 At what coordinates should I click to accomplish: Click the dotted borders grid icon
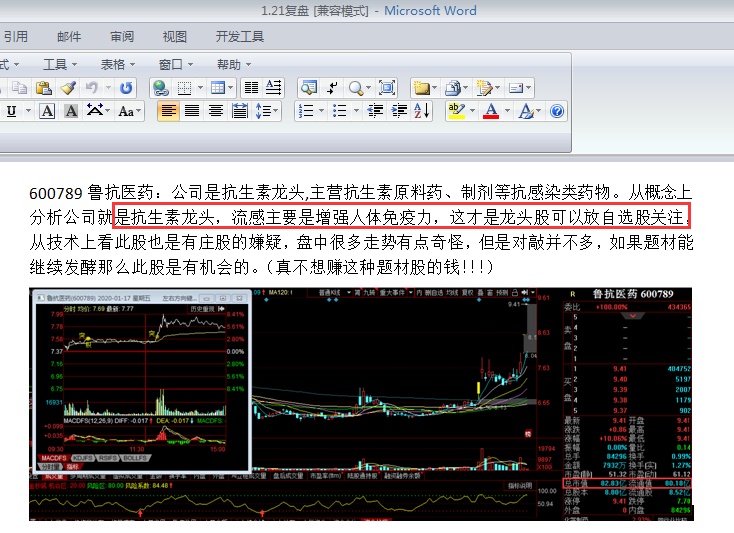(184, 88)
